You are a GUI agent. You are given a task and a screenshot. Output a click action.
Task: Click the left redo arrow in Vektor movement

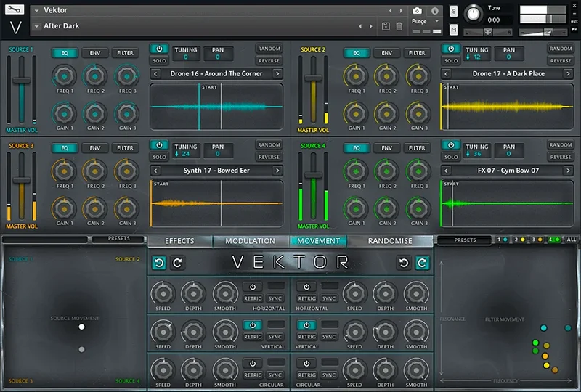click(177, 263)
